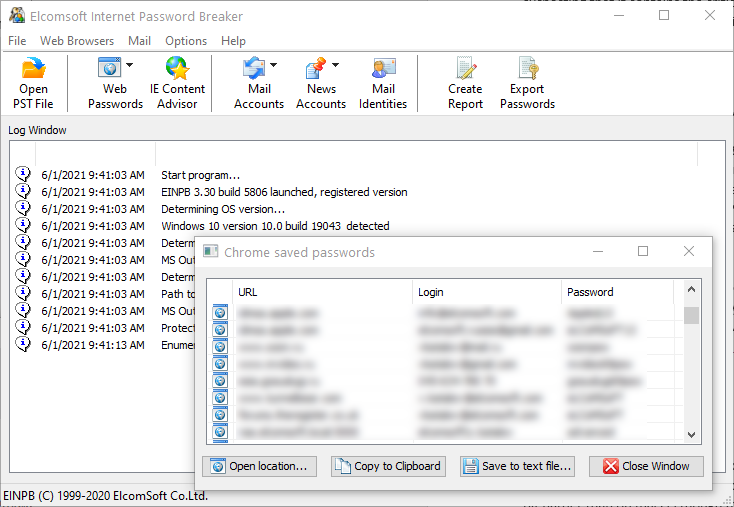Select the first saved password row icon

(220, 313)
